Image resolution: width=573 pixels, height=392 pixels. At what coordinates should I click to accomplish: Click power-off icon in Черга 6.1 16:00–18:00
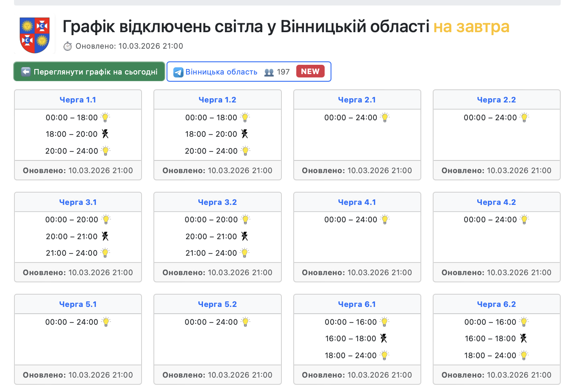(x=384, y=338)
